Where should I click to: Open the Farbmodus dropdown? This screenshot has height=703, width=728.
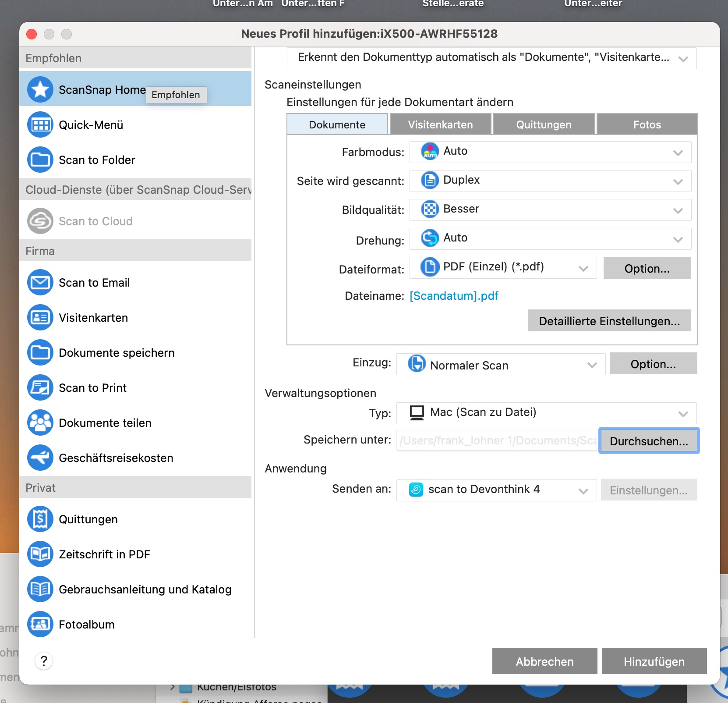[x=550, y=152]
